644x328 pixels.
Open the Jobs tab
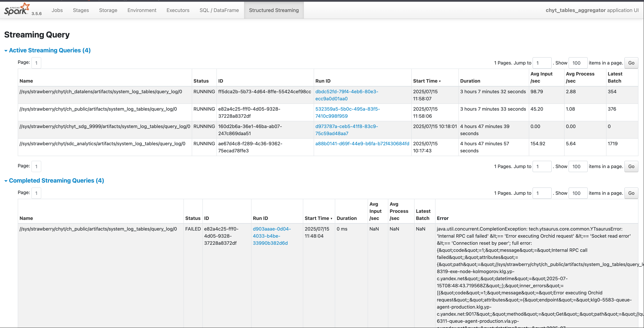click(x=57, y=10)
